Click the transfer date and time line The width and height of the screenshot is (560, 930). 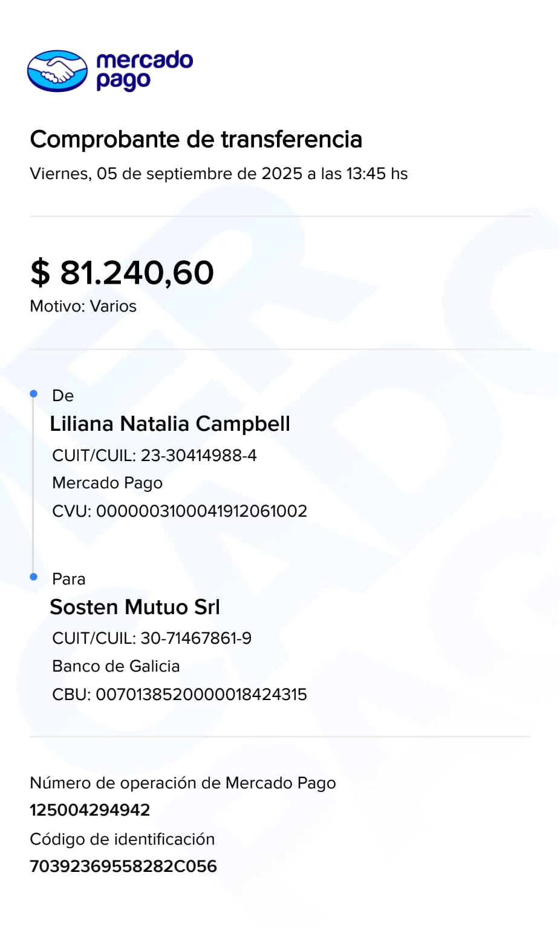(218, 174)
